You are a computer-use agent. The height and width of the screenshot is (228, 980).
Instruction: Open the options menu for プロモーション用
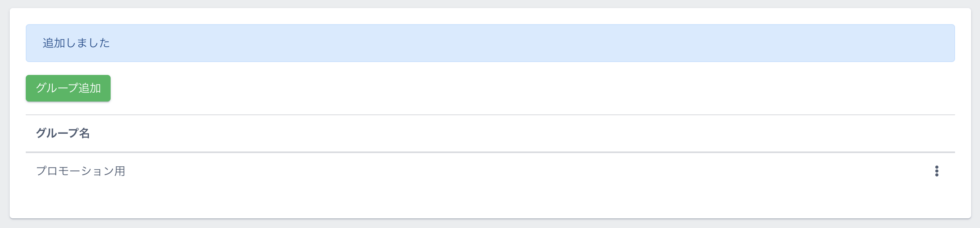click(937, 171)
